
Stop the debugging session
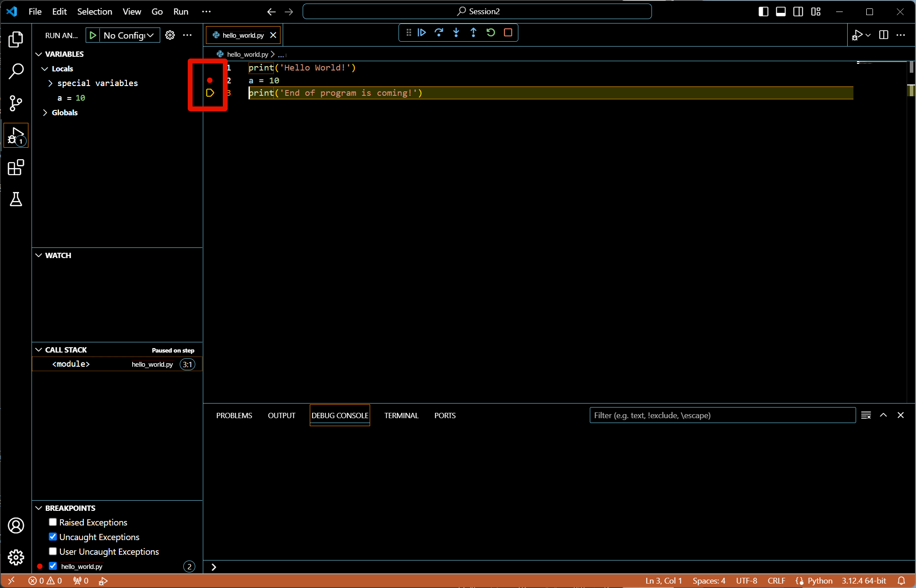[x=508, y=32]
